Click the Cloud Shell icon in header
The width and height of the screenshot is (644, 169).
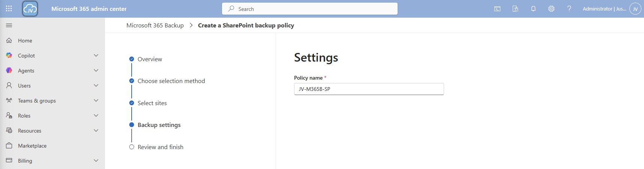pyautogui.click(x=497, y=9)
